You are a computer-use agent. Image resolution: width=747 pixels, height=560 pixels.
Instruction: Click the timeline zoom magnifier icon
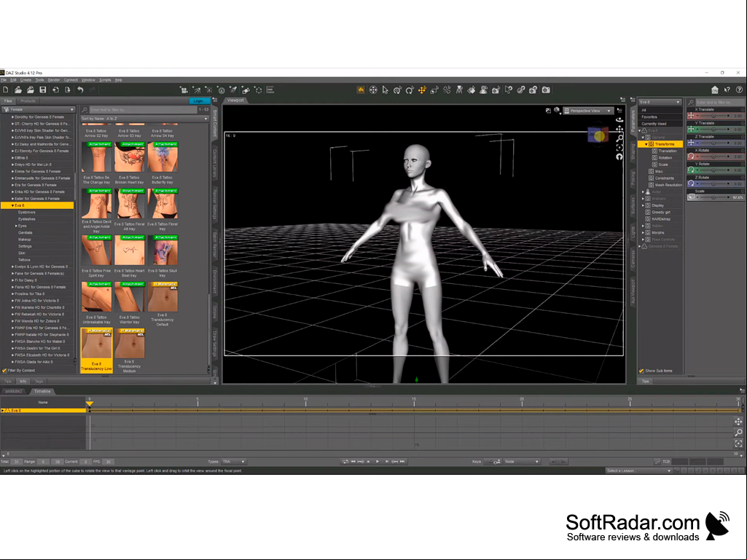click(x=738, y=433)
